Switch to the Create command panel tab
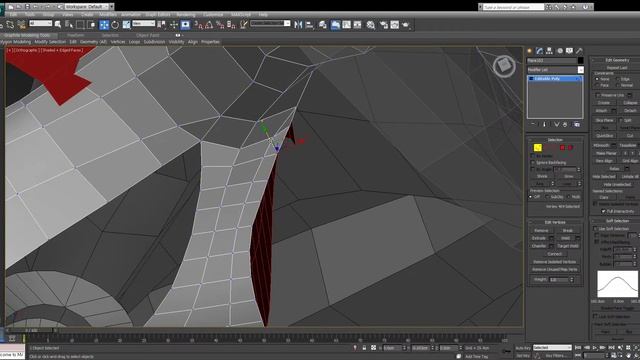Screen dimensions: 640x360 tap(530, 51)
